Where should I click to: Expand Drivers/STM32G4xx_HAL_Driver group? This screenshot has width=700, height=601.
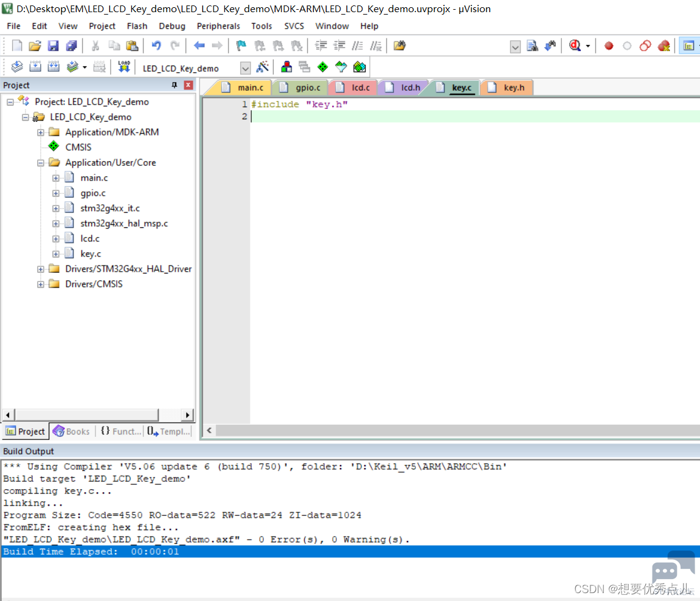click(41, 269)
